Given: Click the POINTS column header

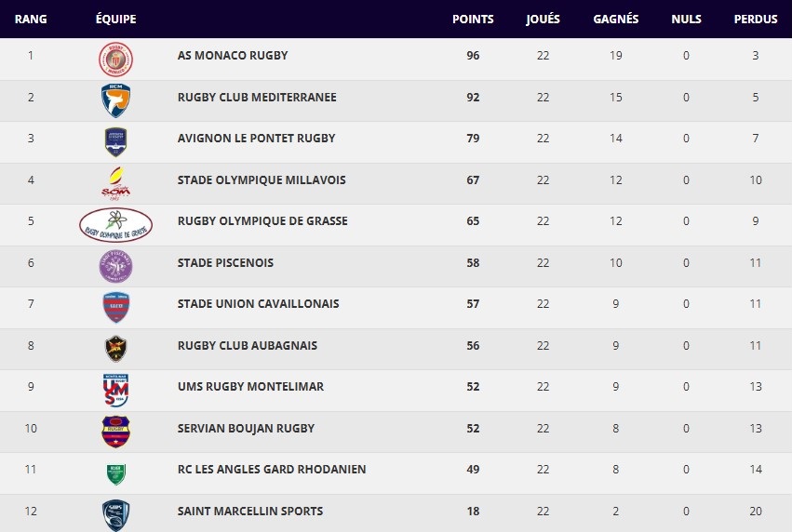Looking at the screenshot, I should pos(473,20).
